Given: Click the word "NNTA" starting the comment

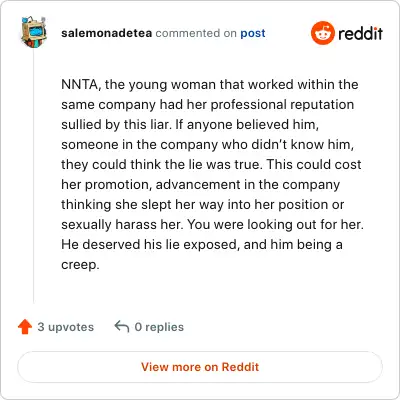Looking at the screenshot, I should pos(80,85).
